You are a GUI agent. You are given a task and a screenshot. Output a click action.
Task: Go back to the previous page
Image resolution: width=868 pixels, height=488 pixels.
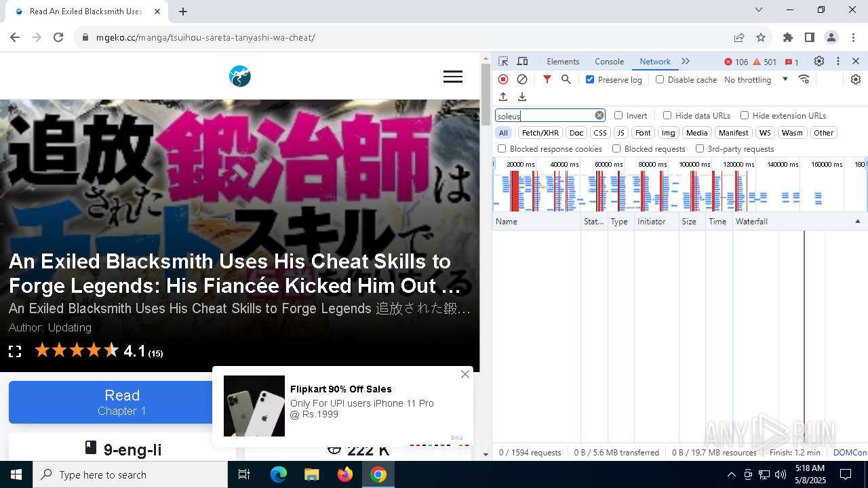15,37
